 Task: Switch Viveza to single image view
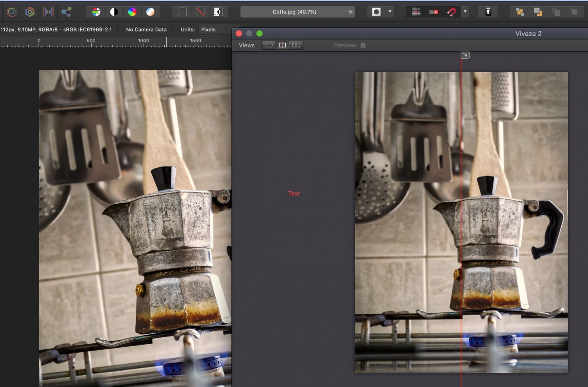[x=269, y=45]
